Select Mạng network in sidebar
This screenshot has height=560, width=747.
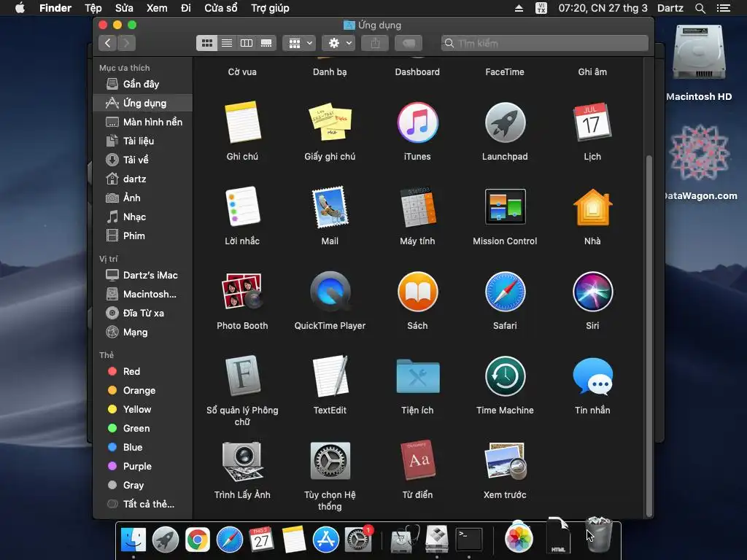(142, 332)
